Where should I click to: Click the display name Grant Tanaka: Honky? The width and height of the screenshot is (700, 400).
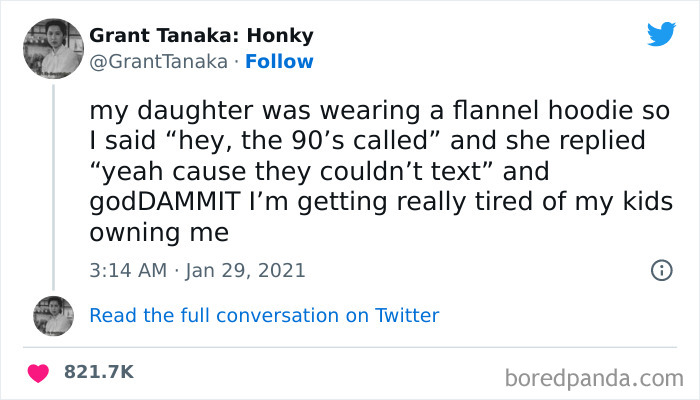(201, 36)
